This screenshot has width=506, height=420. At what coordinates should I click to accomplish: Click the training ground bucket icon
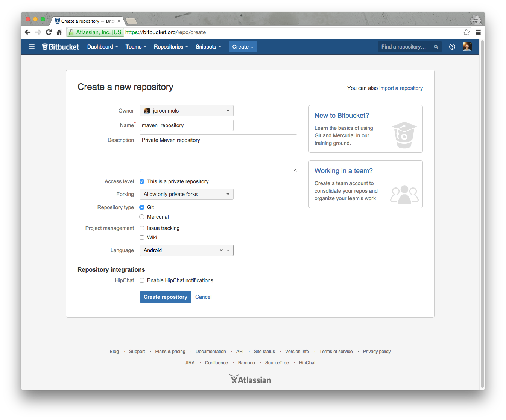click(x=404, y=135)
